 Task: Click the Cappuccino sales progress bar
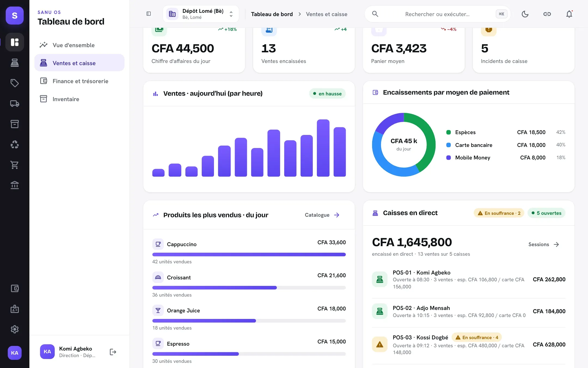249,255
